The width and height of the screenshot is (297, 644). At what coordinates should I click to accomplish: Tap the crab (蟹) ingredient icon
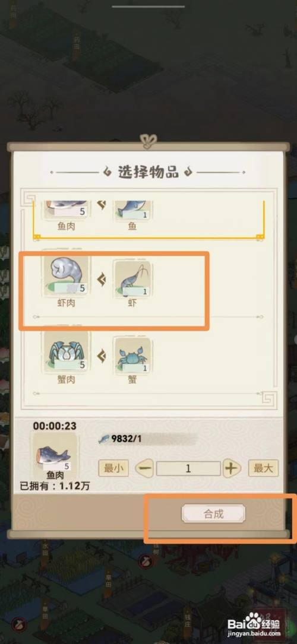(x=132, y=354)
